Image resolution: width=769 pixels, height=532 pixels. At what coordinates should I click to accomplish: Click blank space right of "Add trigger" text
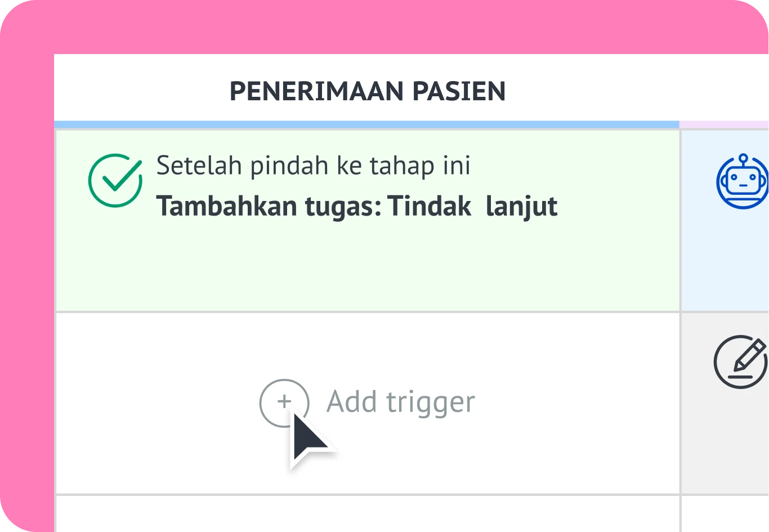[574, 403]
